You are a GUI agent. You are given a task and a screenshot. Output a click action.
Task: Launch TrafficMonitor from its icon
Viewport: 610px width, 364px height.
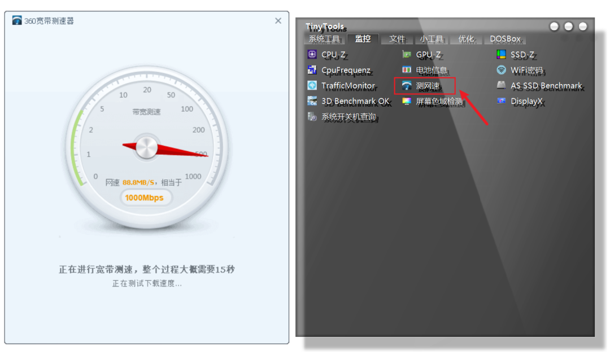[312, 85]
